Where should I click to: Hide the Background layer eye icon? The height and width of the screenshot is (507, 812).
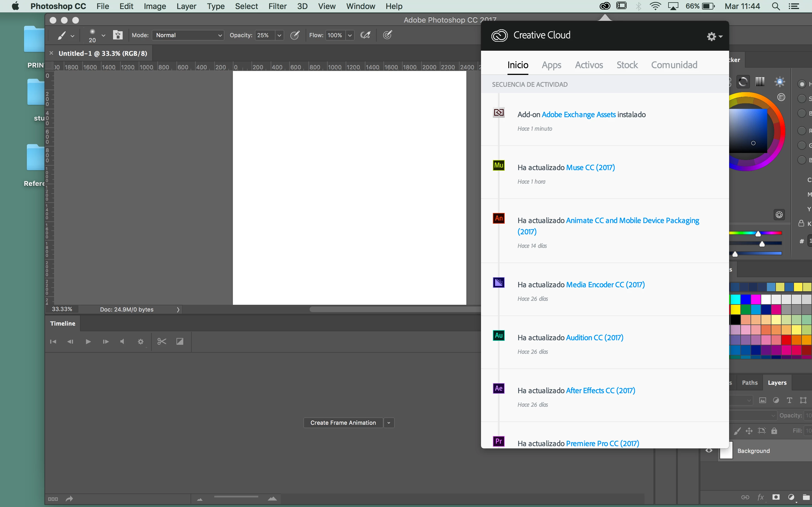(x=709, y=450)
